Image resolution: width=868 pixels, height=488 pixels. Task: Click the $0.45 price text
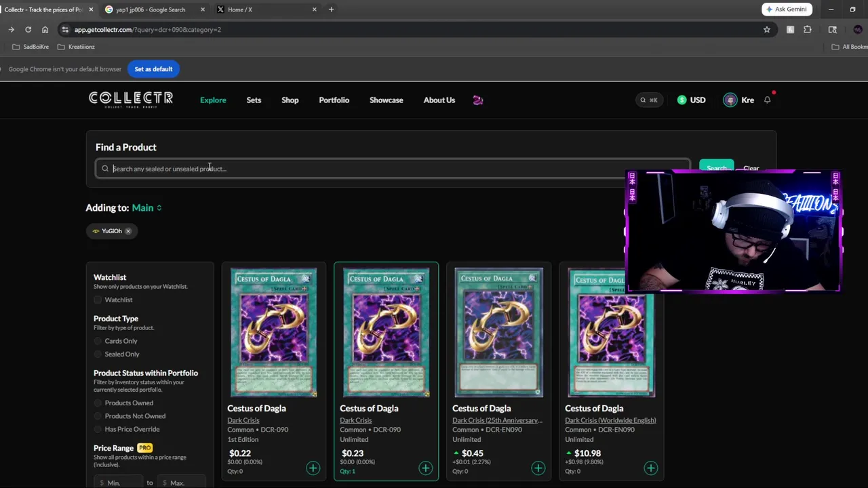(x=473, y=453)
